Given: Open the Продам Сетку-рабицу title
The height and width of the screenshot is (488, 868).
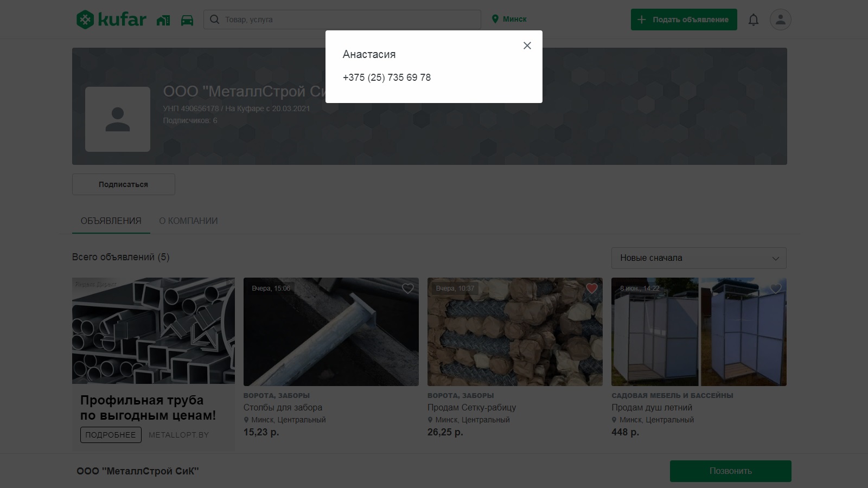Looking at the screenshot, I should click(471, 407).
